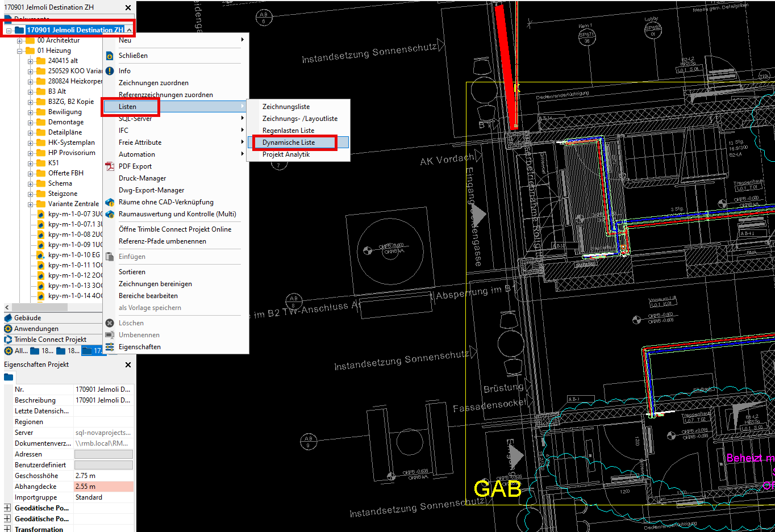Image resolution: width=775 pixels, height=532 pixels.
Task: Click the PDF Export icon
Action: coord(110,166)
